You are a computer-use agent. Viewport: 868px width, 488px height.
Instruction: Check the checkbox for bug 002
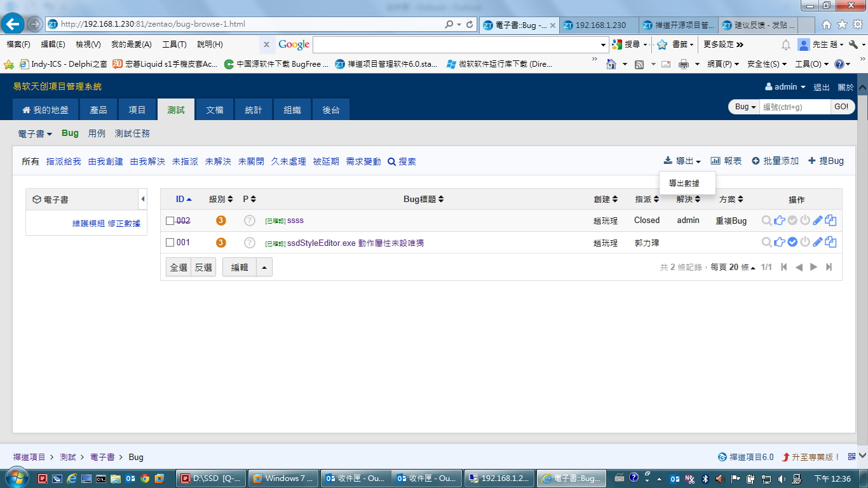click(170, 221)
